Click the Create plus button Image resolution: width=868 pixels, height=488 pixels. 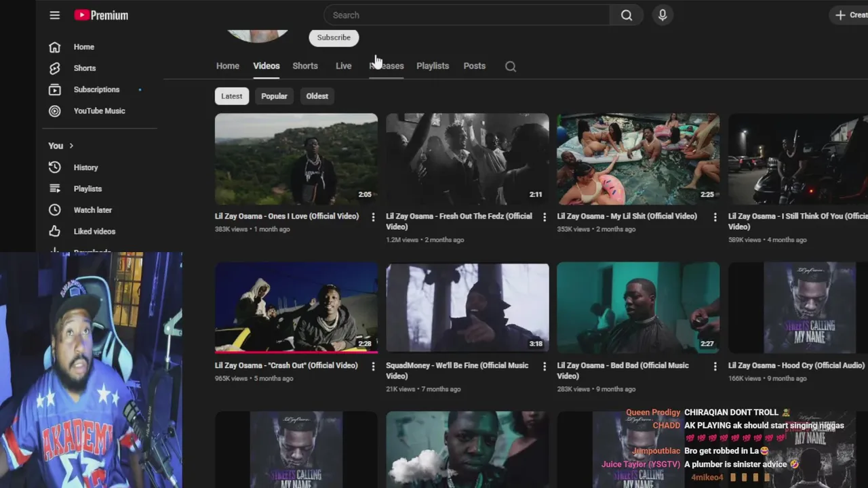point(850,15)
